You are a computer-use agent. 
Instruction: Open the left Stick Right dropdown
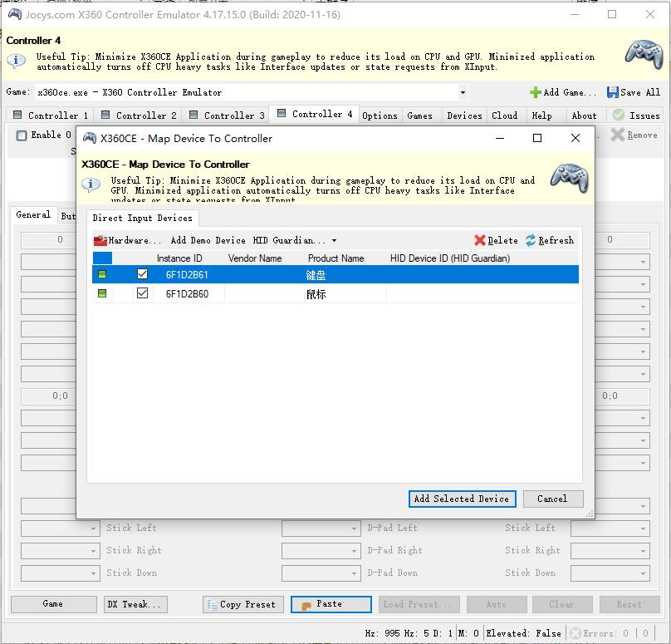[x=93, y=551]
